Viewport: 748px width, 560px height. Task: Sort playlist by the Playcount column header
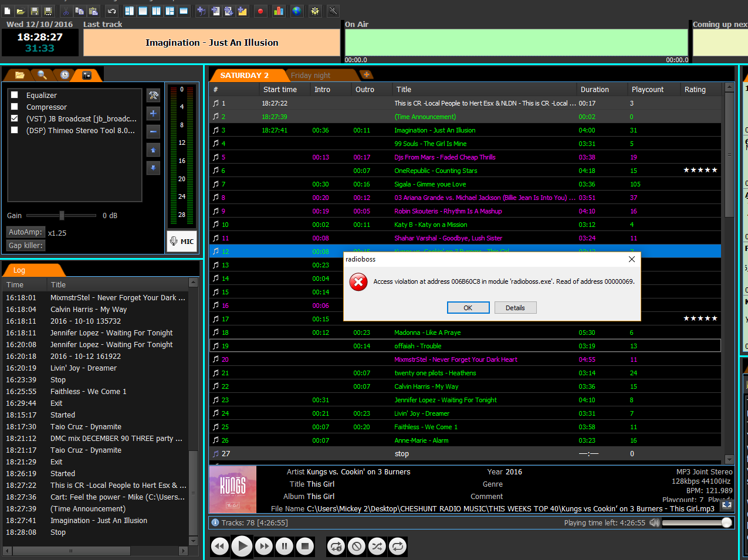[654, 89]
